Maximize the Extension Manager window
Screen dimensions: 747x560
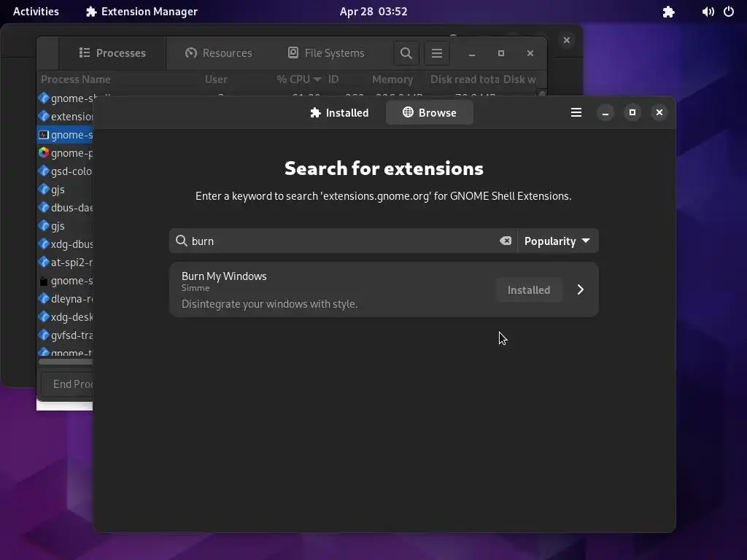[632, 113]
